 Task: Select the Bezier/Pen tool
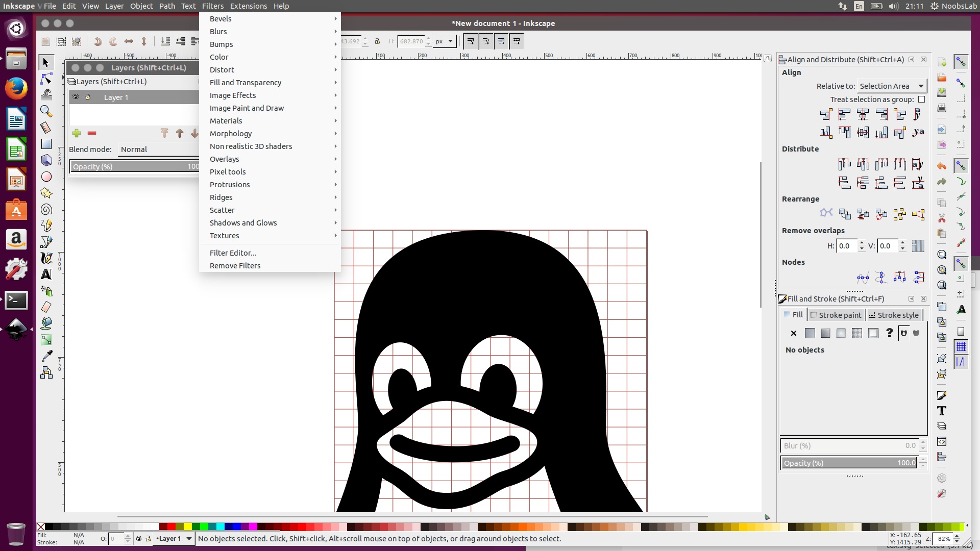click(46, 242)
